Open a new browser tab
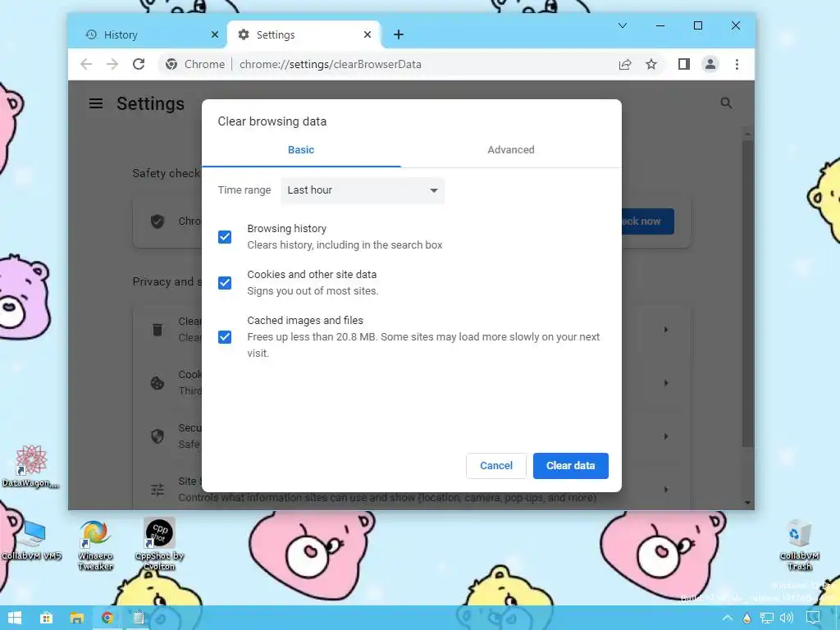Image resolution: width=840 pixels, height=630 pixels. [x=399, y=34]
